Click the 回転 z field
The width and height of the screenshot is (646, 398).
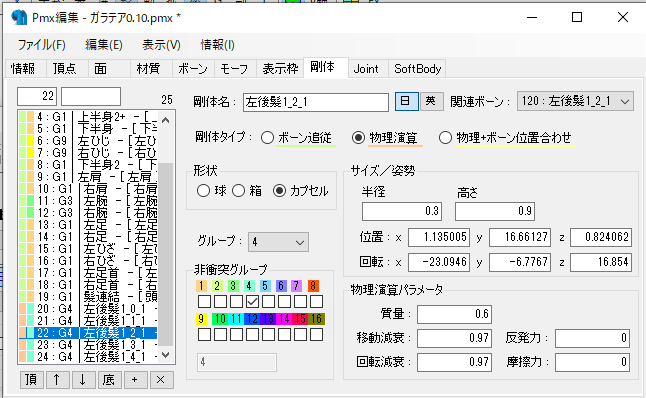pos(601,262)
